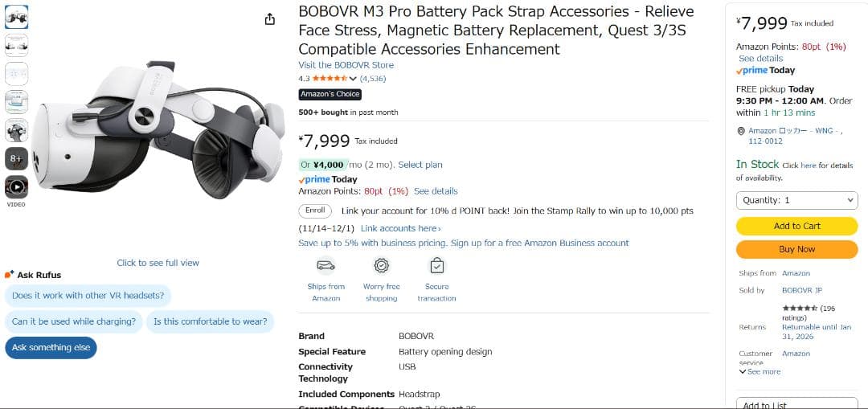Click the Ask Rufus sparkle icon
Viewport: 868px width, 409px height.
(x=10, y=275)
